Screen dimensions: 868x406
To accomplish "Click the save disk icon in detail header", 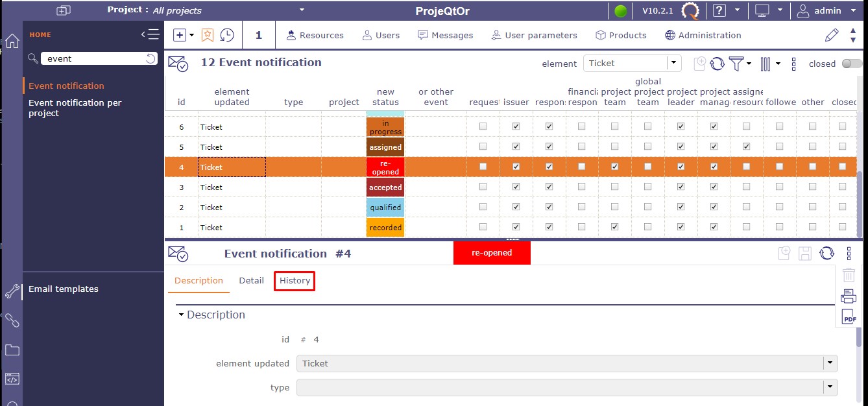I will [805, 254].
